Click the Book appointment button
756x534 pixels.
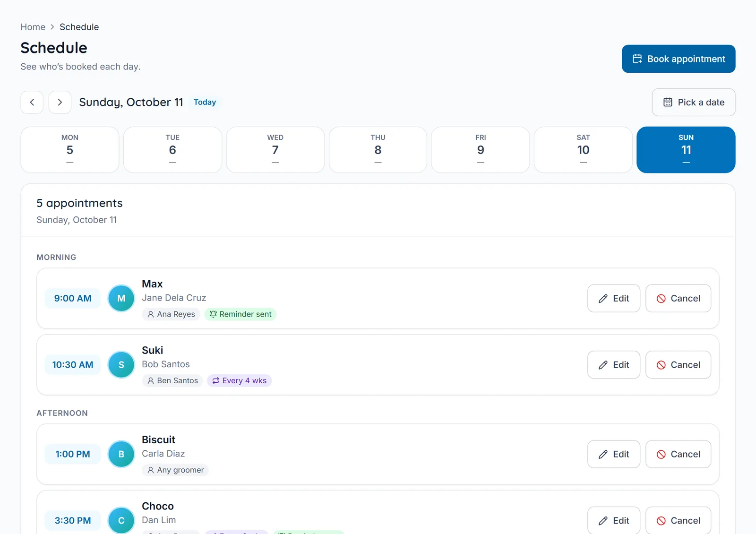[679, 59]
